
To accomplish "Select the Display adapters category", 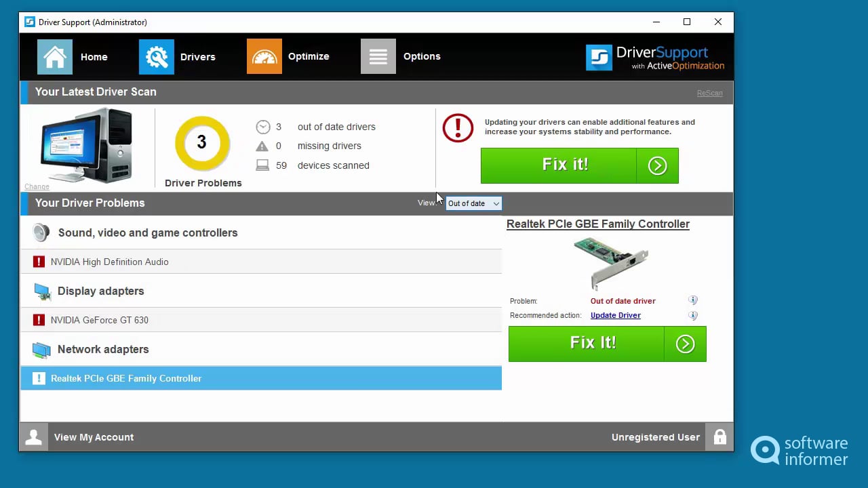I will (x=101, y=291).
